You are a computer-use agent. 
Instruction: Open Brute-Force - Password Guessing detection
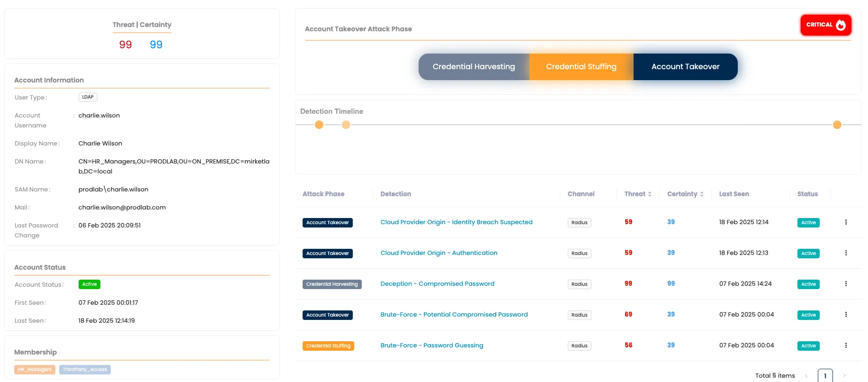[432, 346]
